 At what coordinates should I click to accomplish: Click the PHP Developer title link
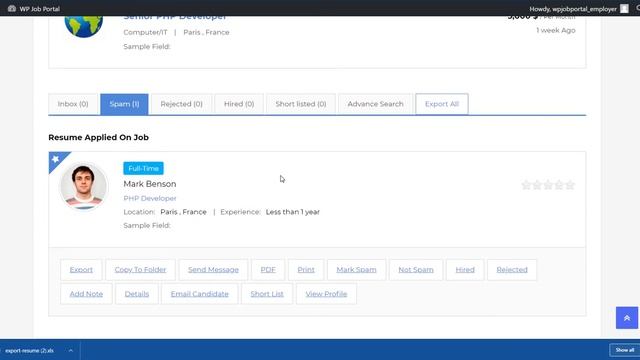(x=150, y=198)
